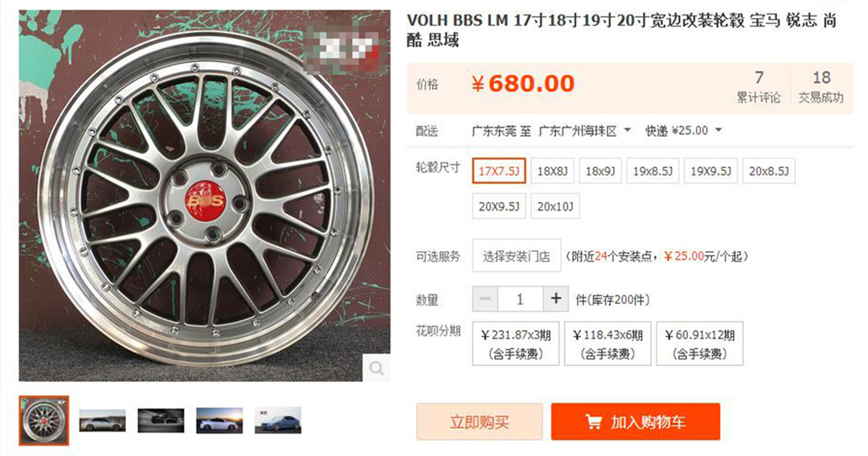The image size is (868, 456).
Task: Open the 选择安装门店 store selector
Action: [x=517, y=256]
